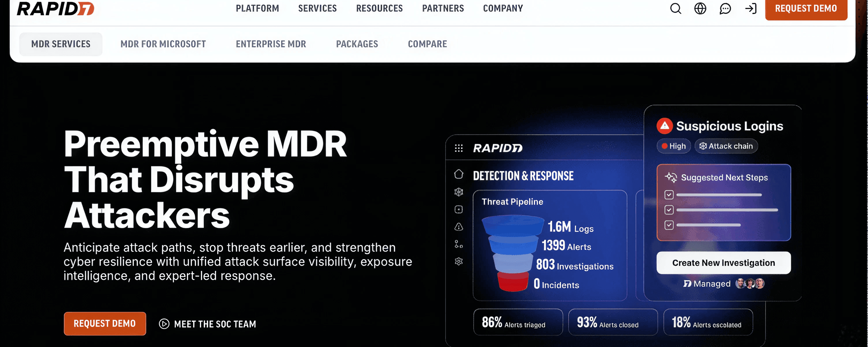
Task: Switch to MDR for Microsoft tab
Action: click(x=163, y=44)
